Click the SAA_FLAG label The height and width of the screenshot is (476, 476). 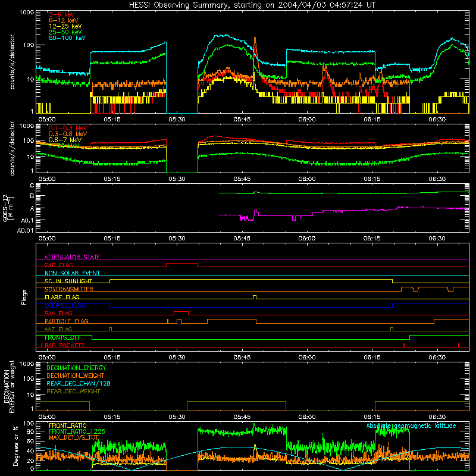[x=58, y=313]
